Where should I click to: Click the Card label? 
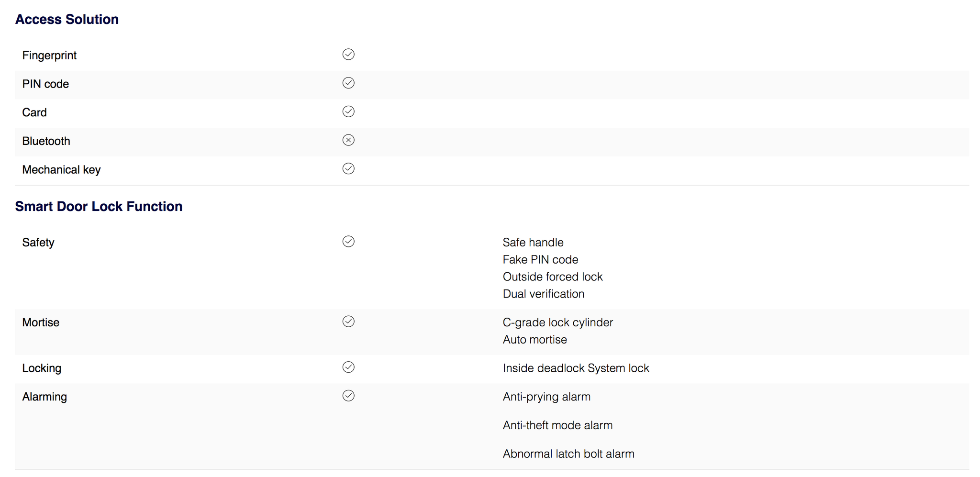tap(34, 112)
